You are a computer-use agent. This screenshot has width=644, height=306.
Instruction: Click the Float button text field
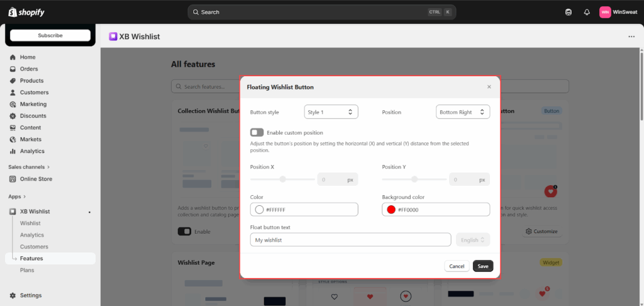click(x=350, y=240)
